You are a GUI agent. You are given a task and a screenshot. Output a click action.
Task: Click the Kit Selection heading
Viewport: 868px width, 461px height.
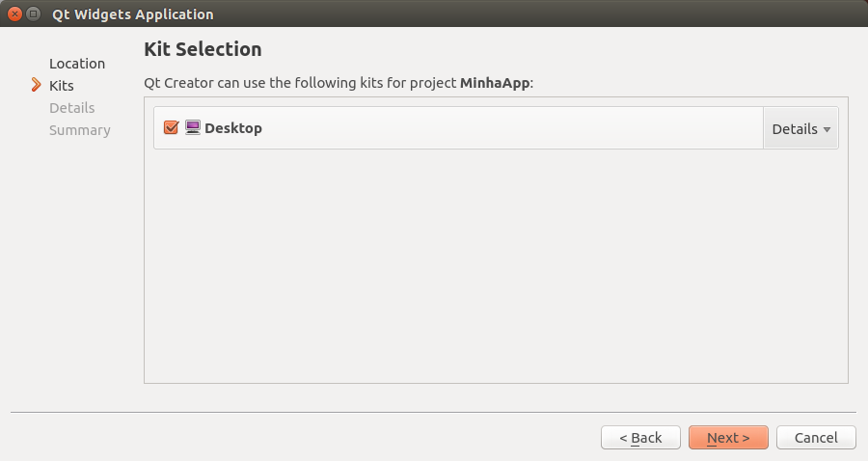pyautogui.click(x=203, y=49)
